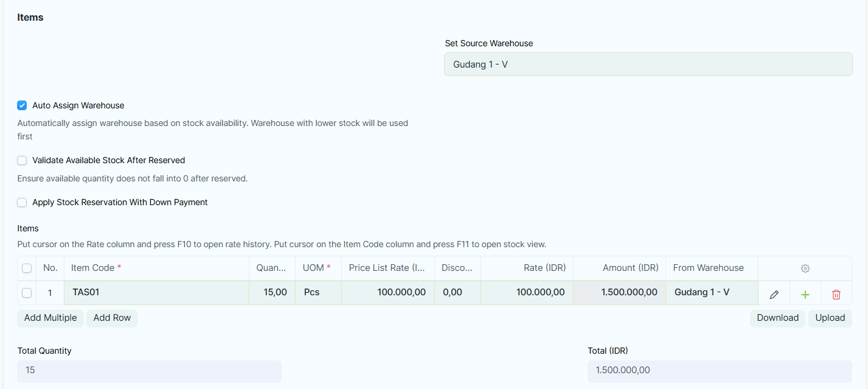Uncheck the Auto Assign Warehouse checkbox
This screenshot has height=389, width=868.
click(x=22, y=105)
